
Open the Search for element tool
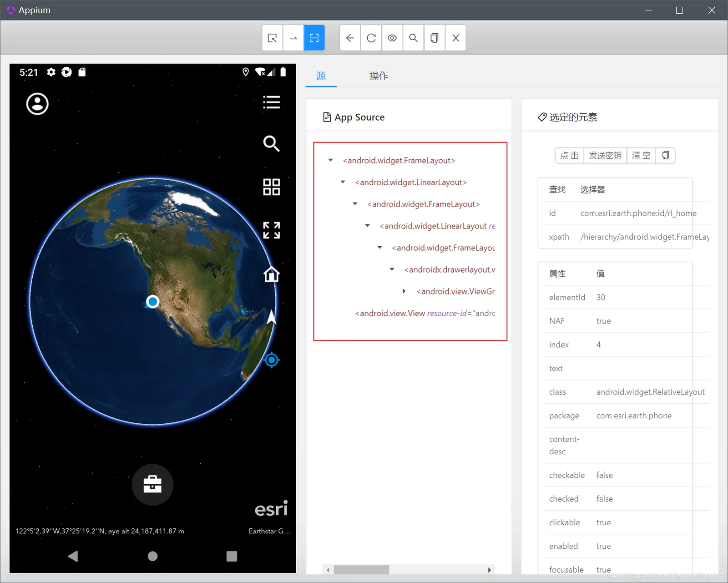pyautogui.click(x=413, y=38)
